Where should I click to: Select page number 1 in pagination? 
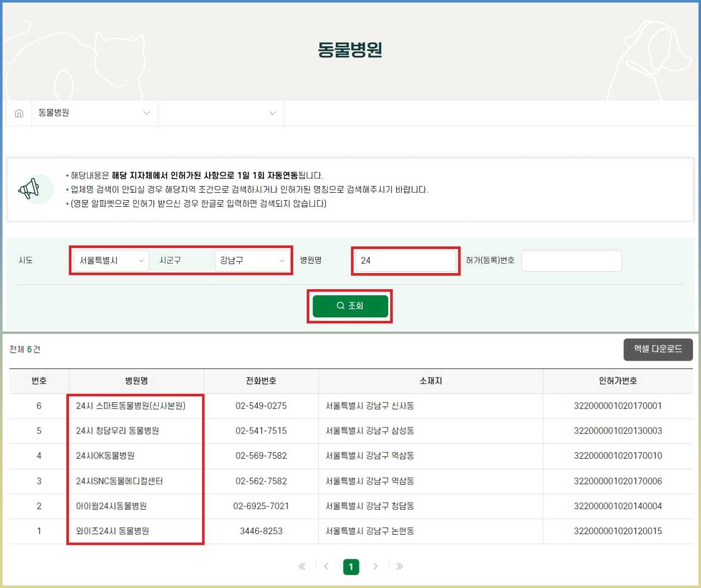(x=351, y=566)
